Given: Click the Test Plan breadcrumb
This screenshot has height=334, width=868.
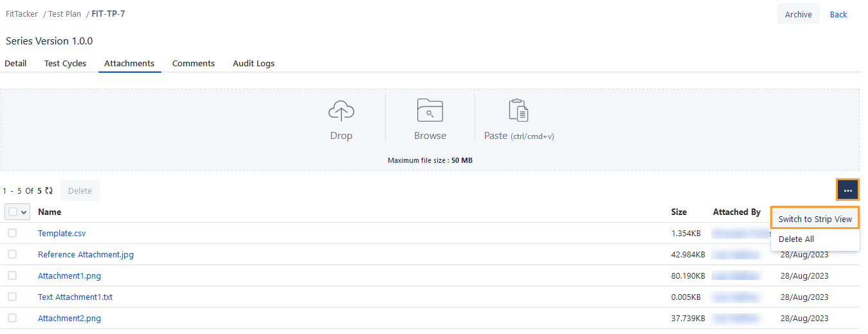Looking at the screenshot, I should (65, 14).
